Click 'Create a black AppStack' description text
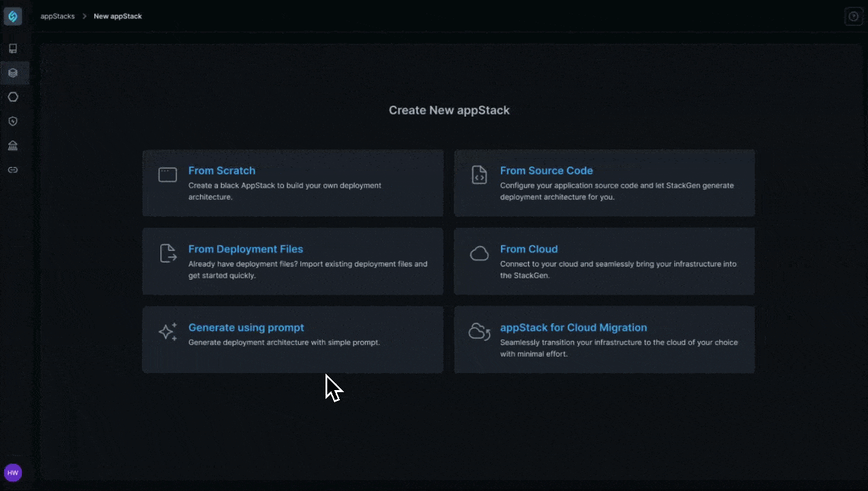Viewport: 868px width, 491px height. tap(285, 191)
